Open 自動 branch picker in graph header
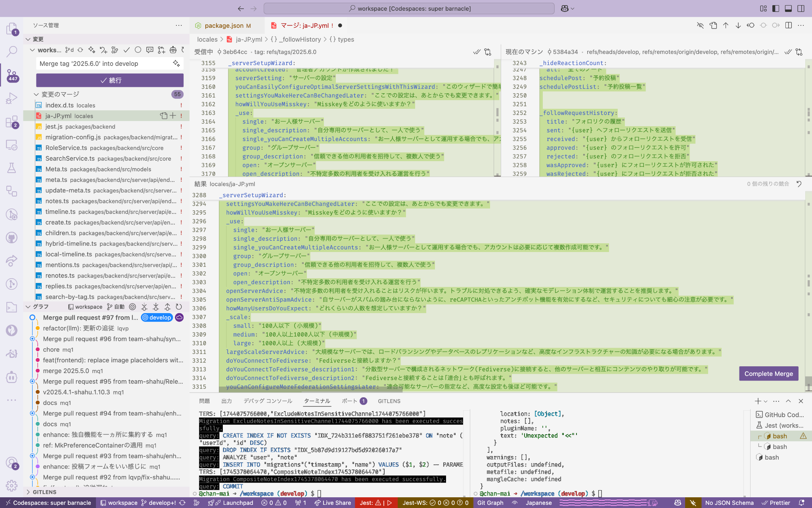 pyautogui.click(x=116, y=307)
